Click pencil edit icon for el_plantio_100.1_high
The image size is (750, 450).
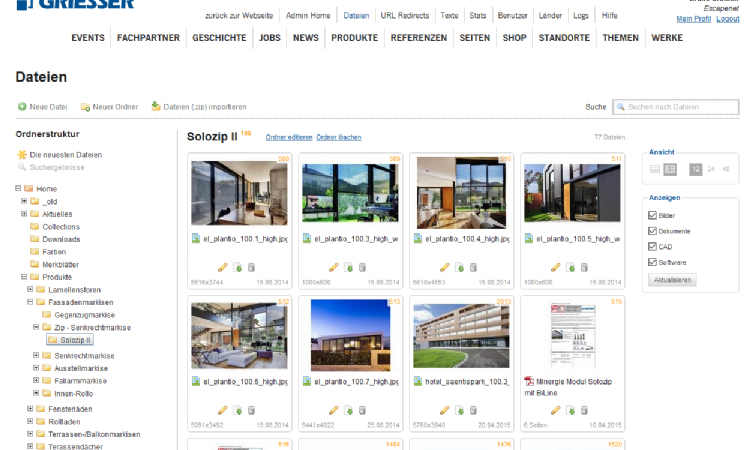222,268
